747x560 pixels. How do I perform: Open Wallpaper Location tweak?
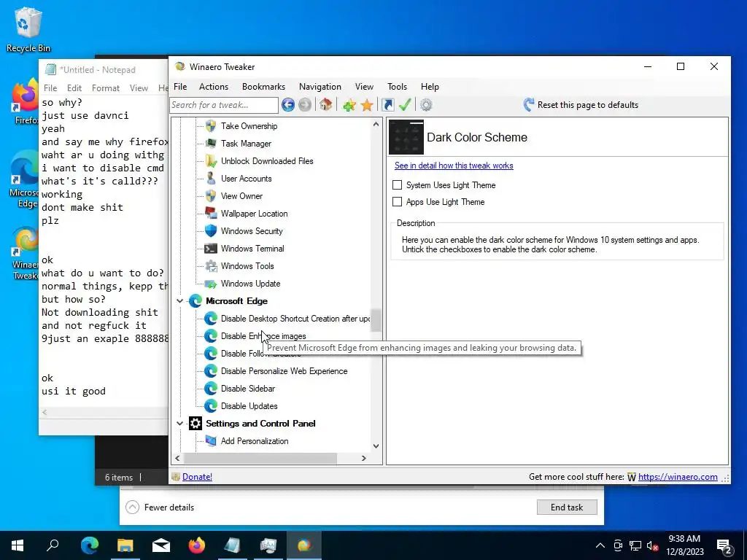[254, 214]
